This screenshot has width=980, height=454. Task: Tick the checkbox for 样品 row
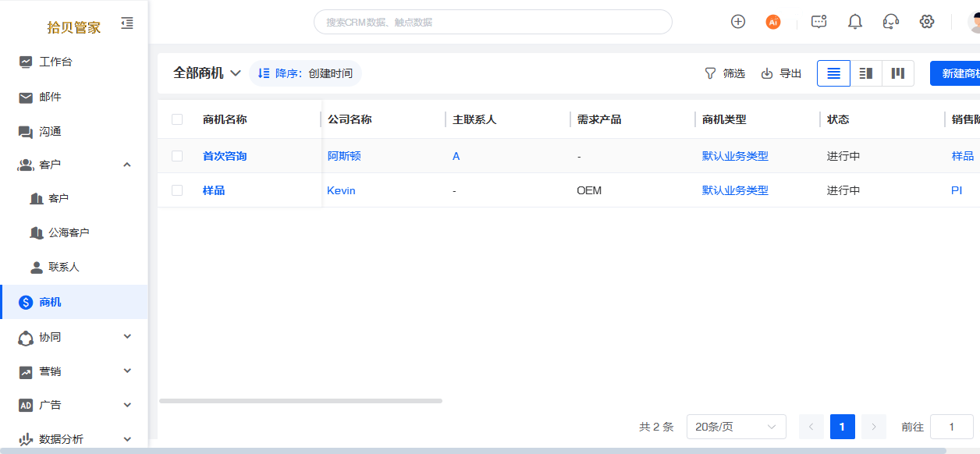click(177, 190)
